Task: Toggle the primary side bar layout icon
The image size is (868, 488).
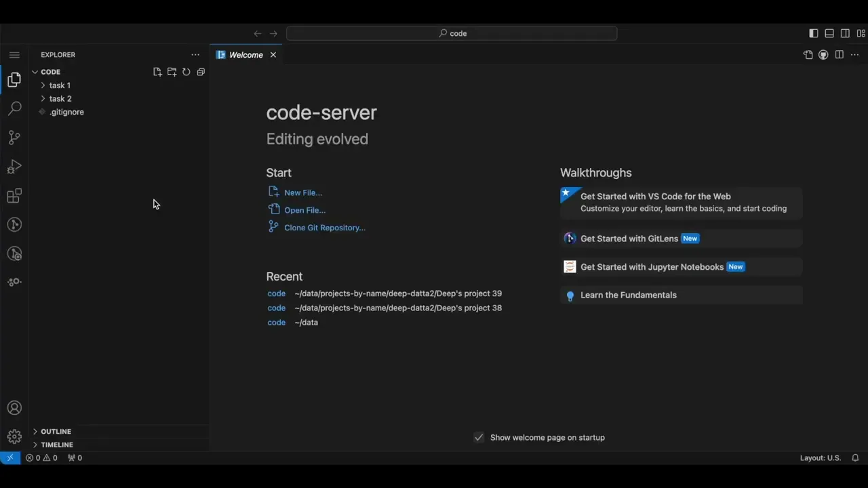Action: coord(814,33)
